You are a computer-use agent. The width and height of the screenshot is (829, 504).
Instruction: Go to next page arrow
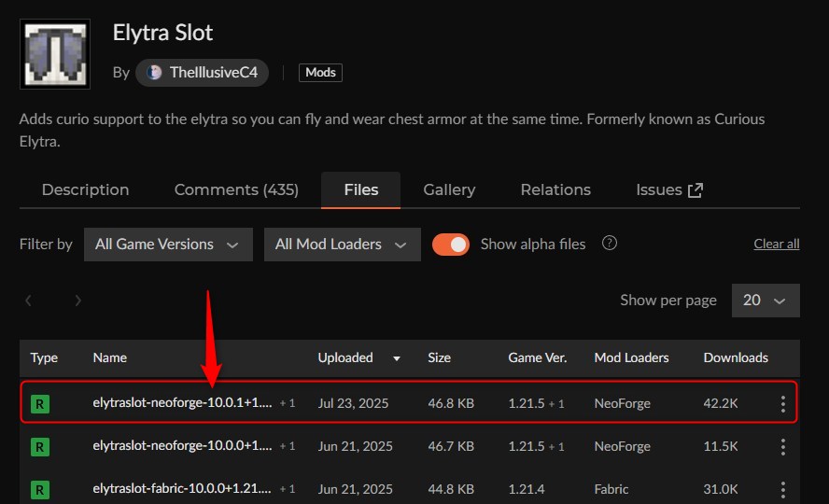(77, 301)
